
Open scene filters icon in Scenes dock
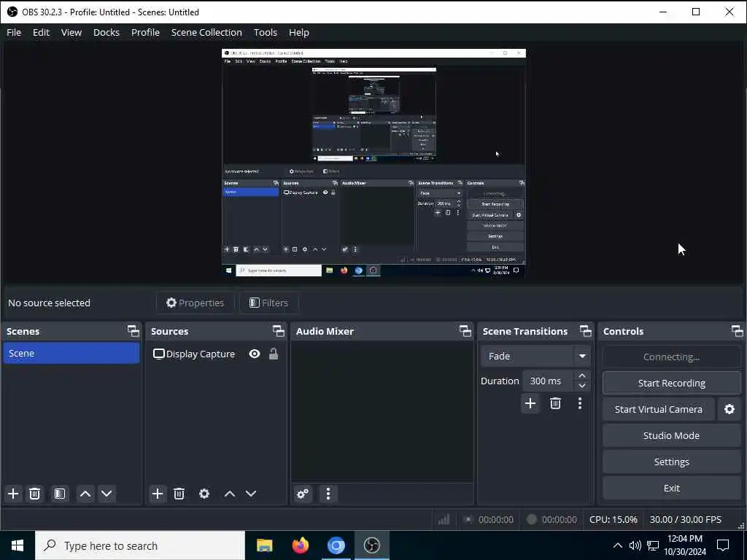click(x=60, y=494)
